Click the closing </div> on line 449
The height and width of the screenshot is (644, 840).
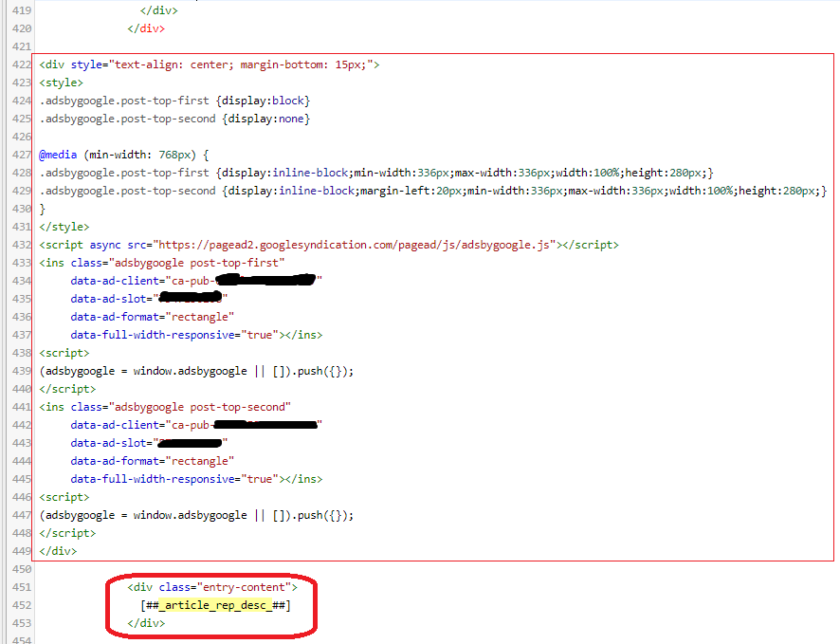click(x=58, y=551)
